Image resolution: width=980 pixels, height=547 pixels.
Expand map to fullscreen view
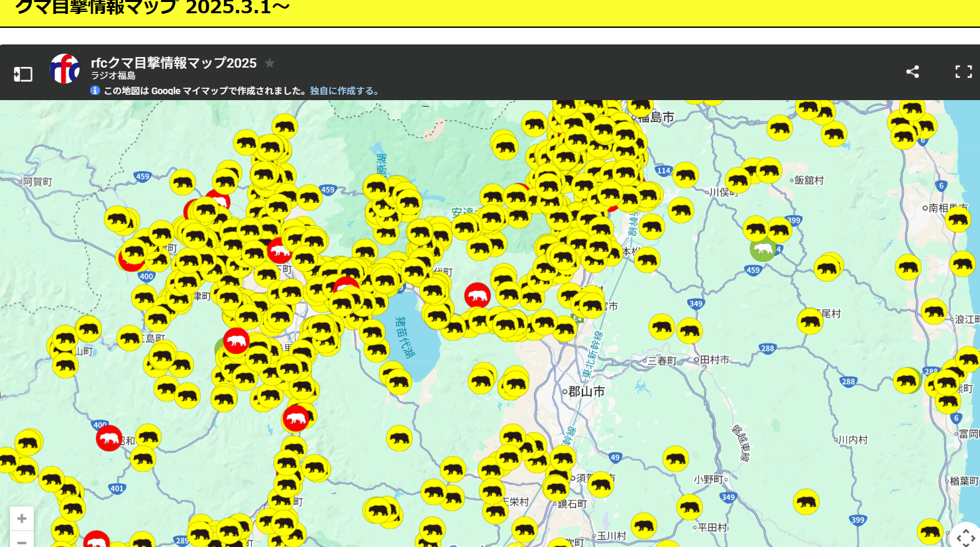pyautogui.click(x=963, y=72)
